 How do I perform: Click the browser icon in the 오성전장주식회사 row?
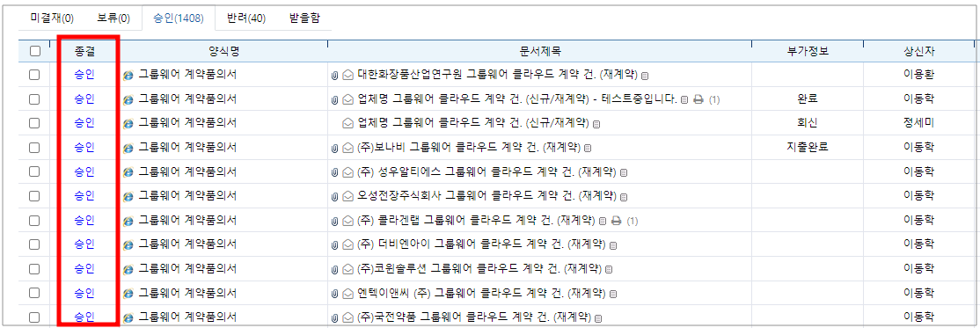click(x=128, y=196)
